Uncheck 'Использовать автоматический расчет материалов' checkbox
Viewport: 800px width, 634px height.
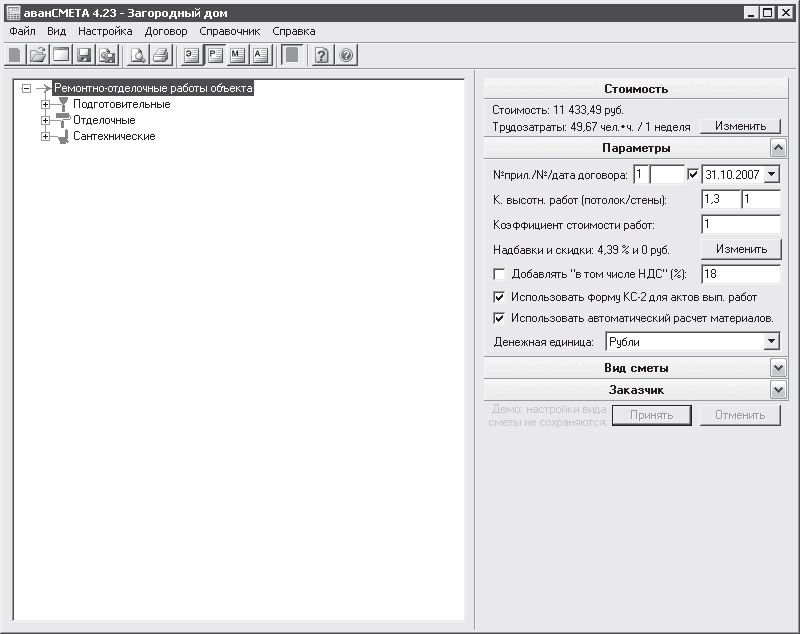[499, 318]
